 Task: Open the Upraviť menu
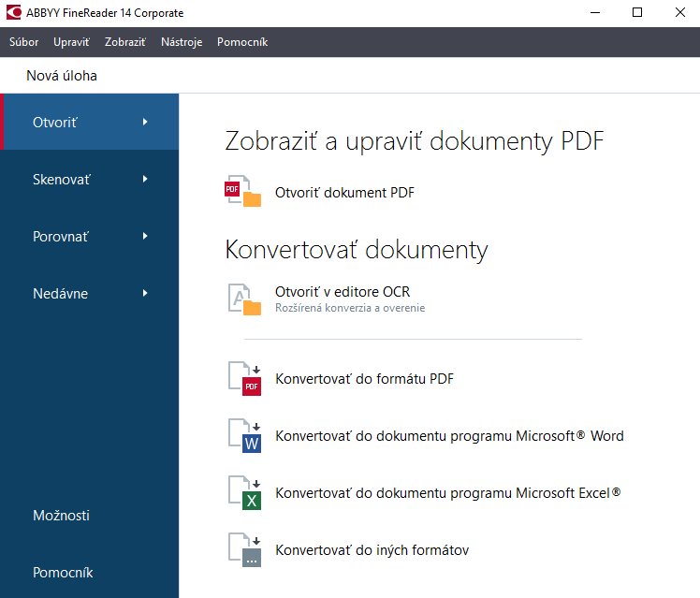pyautogui.click(x=72, y=42)
